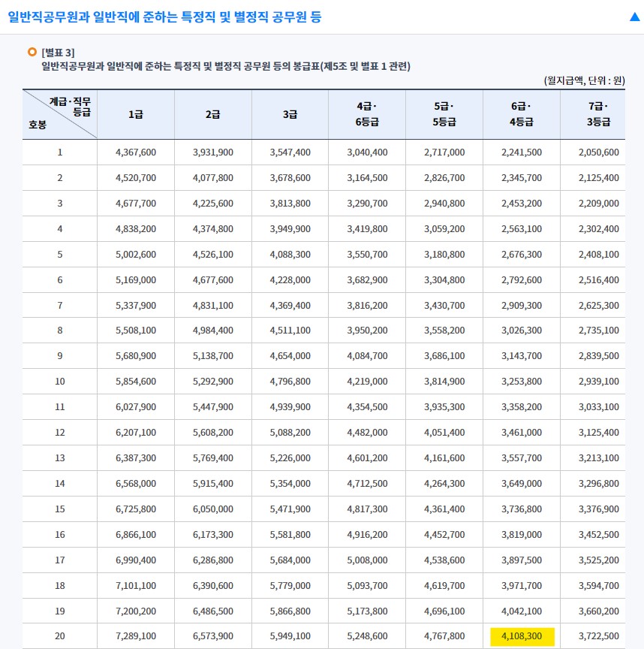Screen dimensions: 644x649
Task: Click the diagonal 계급·직무등급/호봉 corner cell
Action: click(59, 113)
